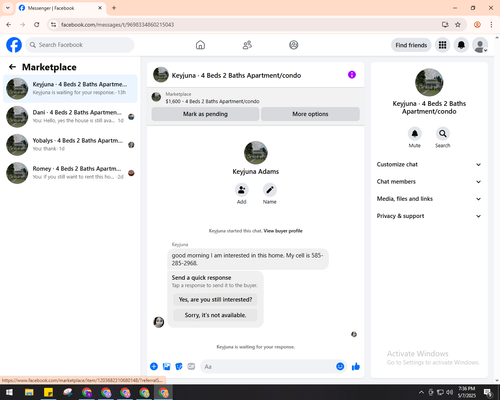Screen dimensions: 500x400
Task: Go back with the Marketplace back arrow
Action: pos(12,67)
